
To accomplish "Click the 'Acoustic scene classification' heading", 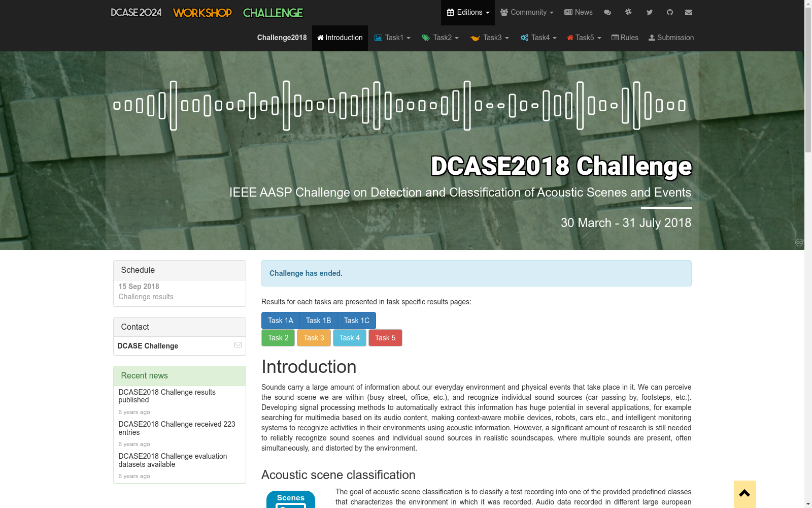I will [x=339, y=475].
